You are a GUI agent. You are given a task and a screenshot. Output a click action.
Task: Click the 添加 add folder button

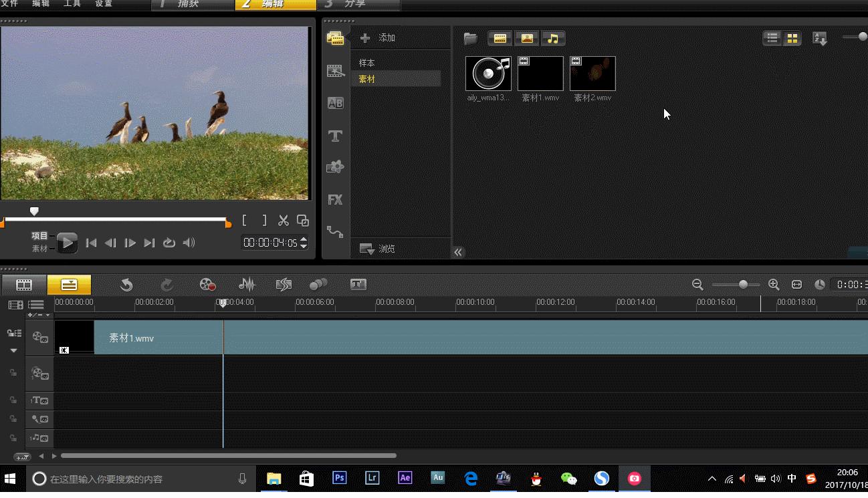click(x=378, y=38)
